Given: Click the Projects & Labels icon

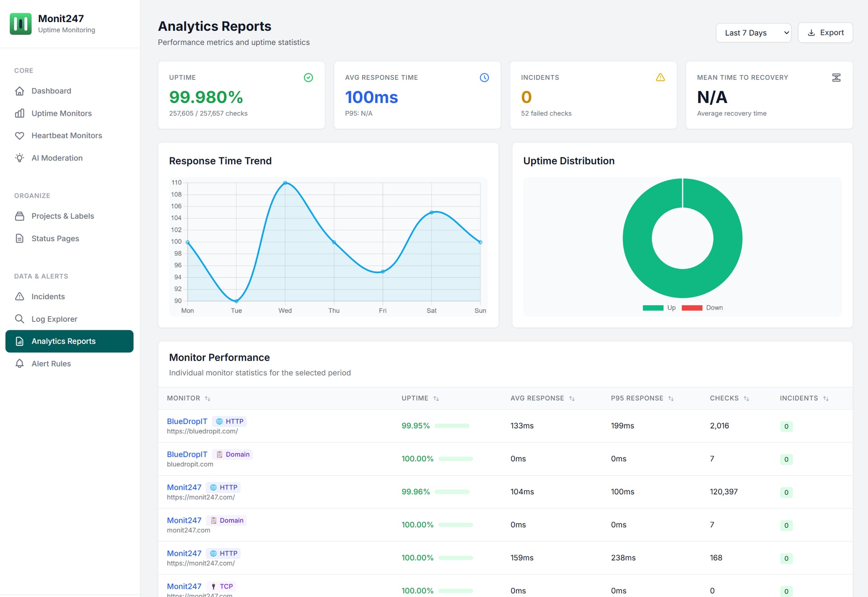Looking at the screenshot, I should 19,216.
